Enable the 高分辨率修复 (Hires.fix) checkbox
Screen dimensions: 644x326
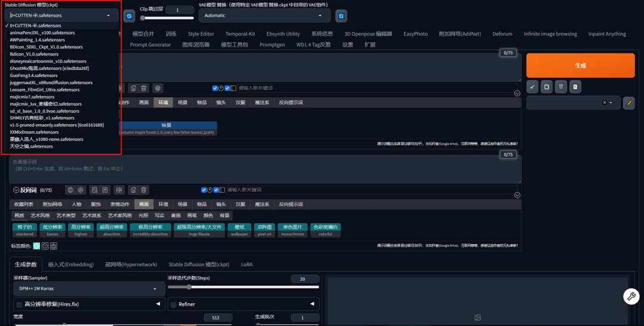19,305
